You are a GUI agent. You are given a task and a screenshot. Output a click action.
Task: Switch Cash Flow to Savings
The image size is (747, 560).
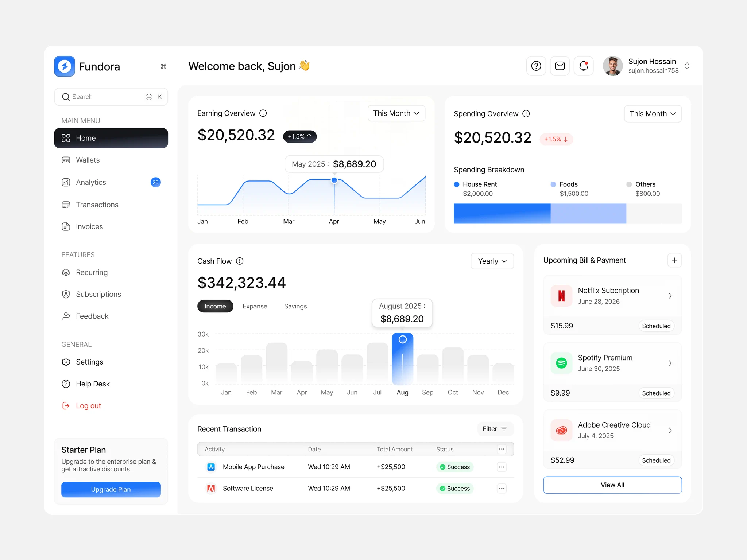click(295, 306)
